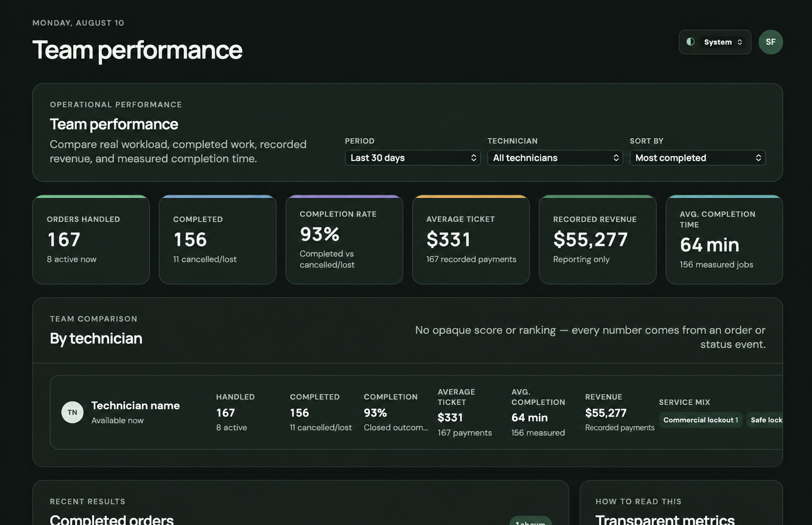Click the By technician heading
The width and height of the screenshot is (812, 525).
(x=96, y=339)
